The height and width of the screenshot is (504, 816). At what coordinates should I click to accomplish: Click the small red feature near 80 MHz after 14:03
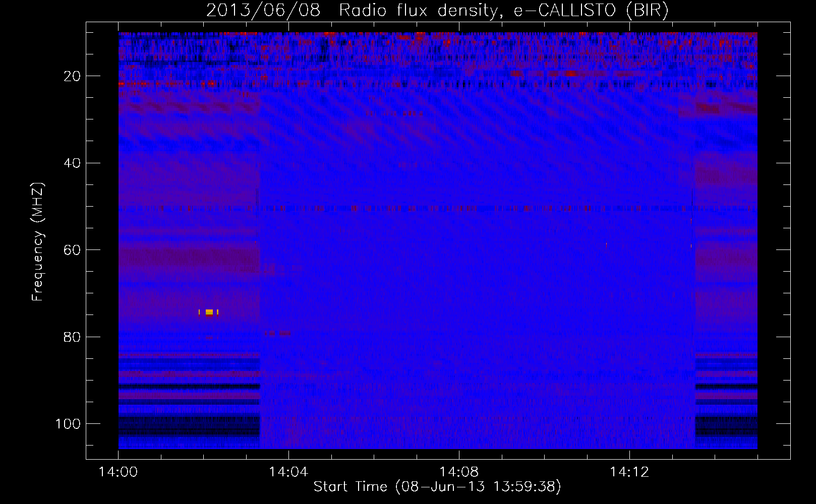278,333
